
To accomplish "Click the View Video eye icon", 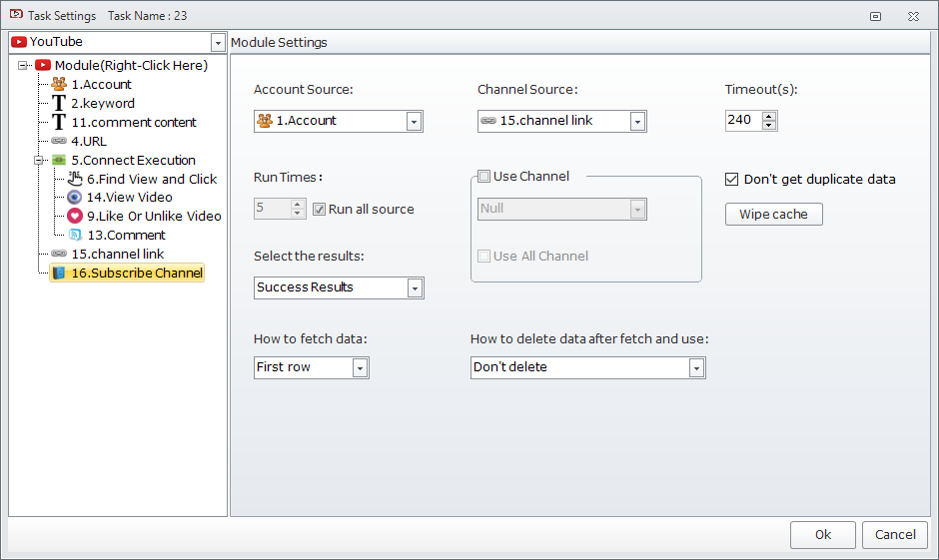I will [75, 197].
